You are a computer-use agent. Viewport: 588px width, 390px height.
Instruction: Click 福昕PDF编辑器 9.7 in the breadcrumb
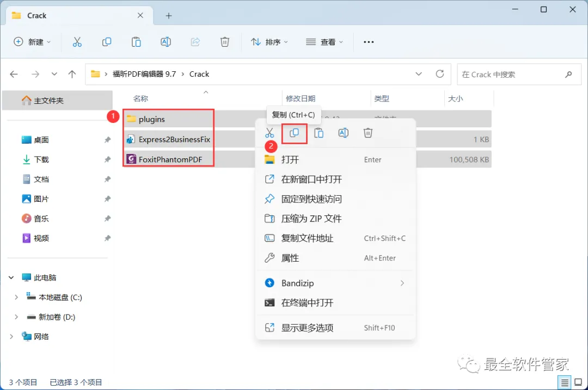point(144,74)
